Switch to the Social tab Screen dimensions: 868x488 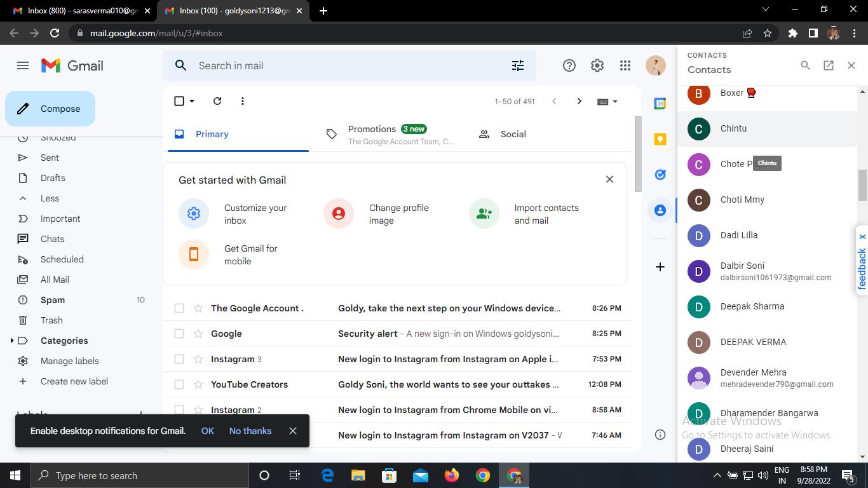click(x=512, y=134)
